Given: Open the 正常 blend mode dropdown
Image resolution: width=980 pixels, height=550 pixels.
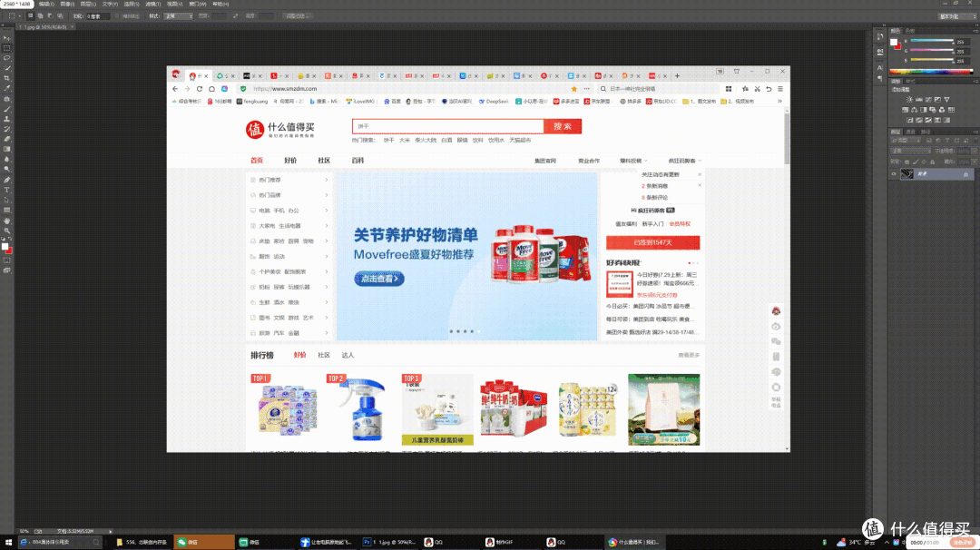Looking at the screenshot, I should coord(910,152).
